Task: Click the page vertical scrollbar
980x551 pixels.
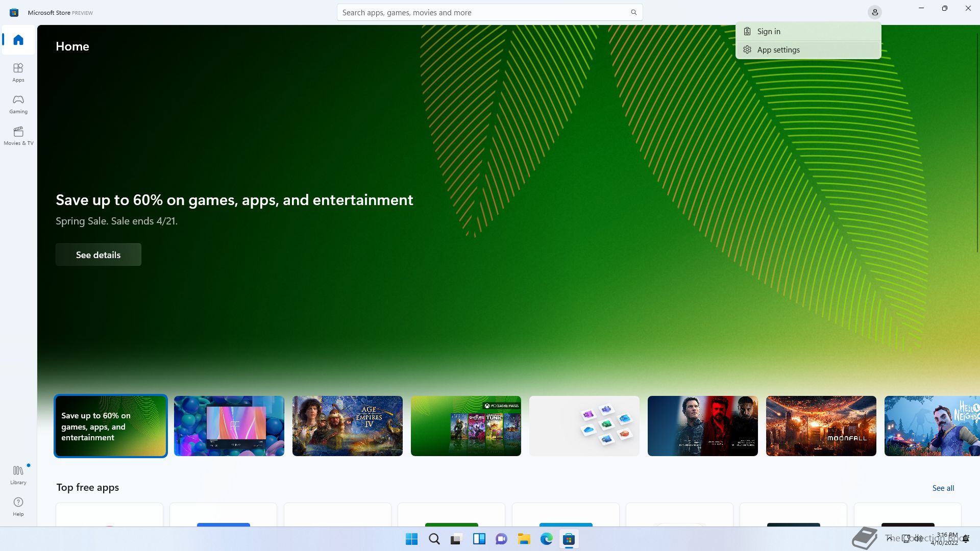Action: [977, 143]
